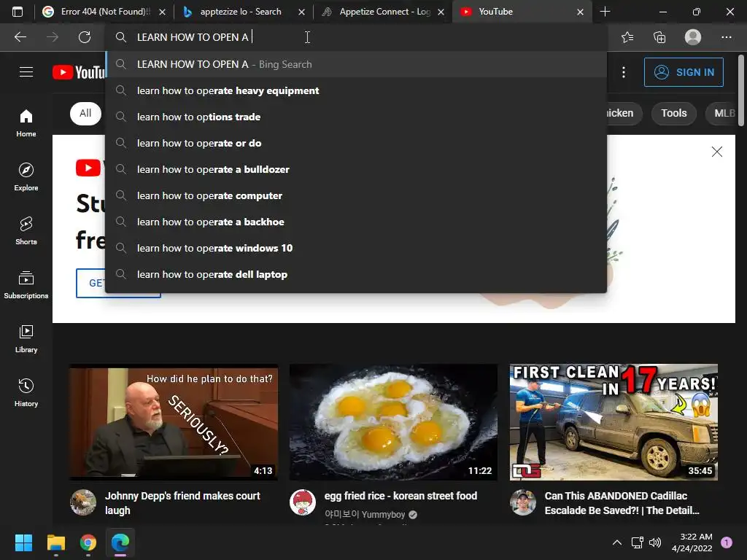Open the taskbar clock and date
Screen dimensions: 747x560
click(692, 542)
